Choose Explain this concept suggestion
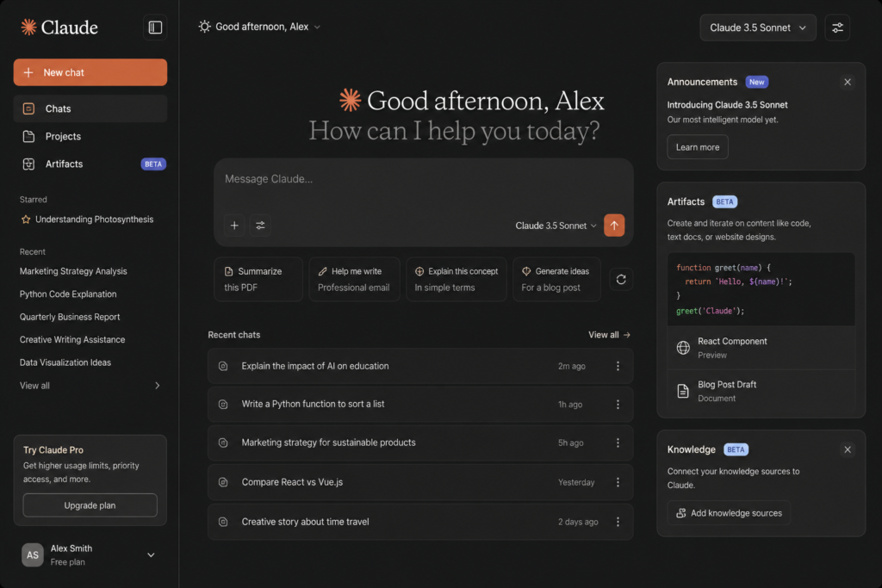 click(457, 280)
